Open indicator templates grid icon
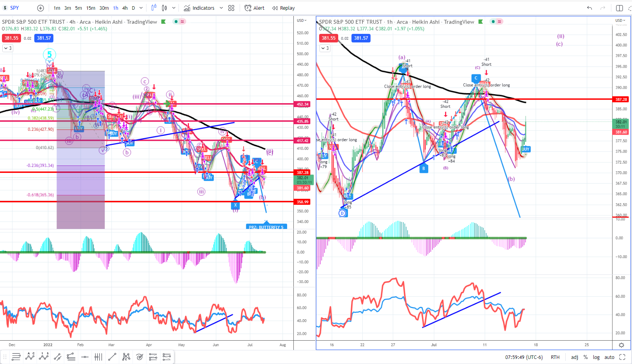 pyautogui.click(x=231, y=8)
